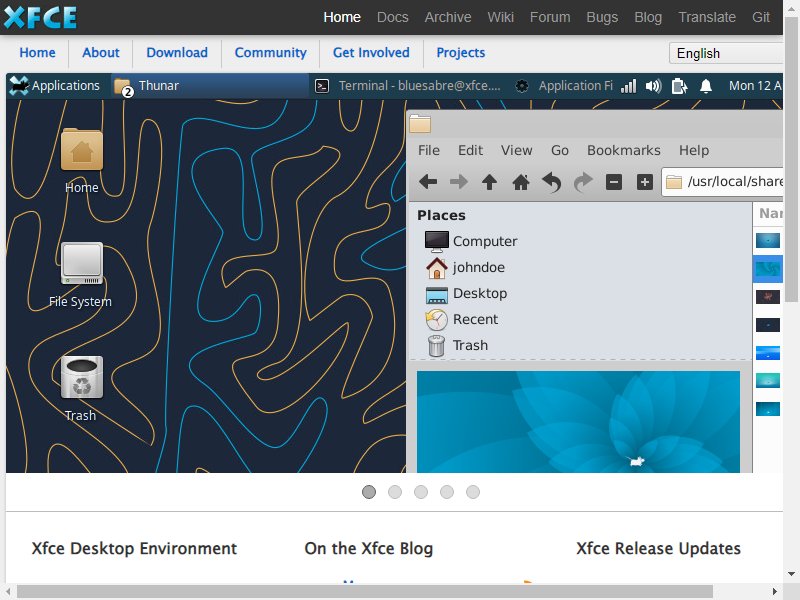Zoom out with the minus toolbar button
This screenshot has height=600, width=800.
click(614, 182)
